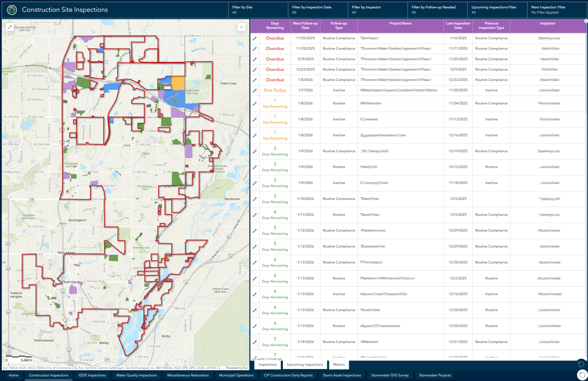Go to the Home tab
This screenshot has height=381, width=588.
[13, 375]
